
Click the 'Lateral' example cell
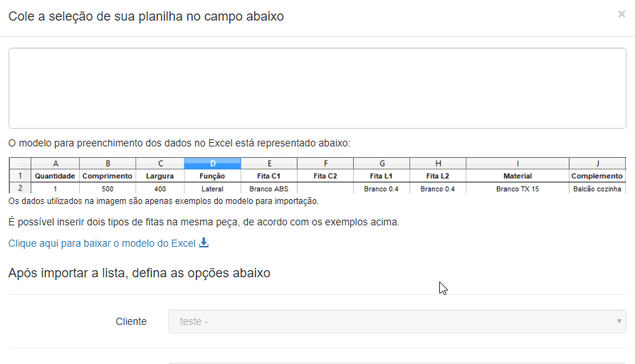click(212, 189)
